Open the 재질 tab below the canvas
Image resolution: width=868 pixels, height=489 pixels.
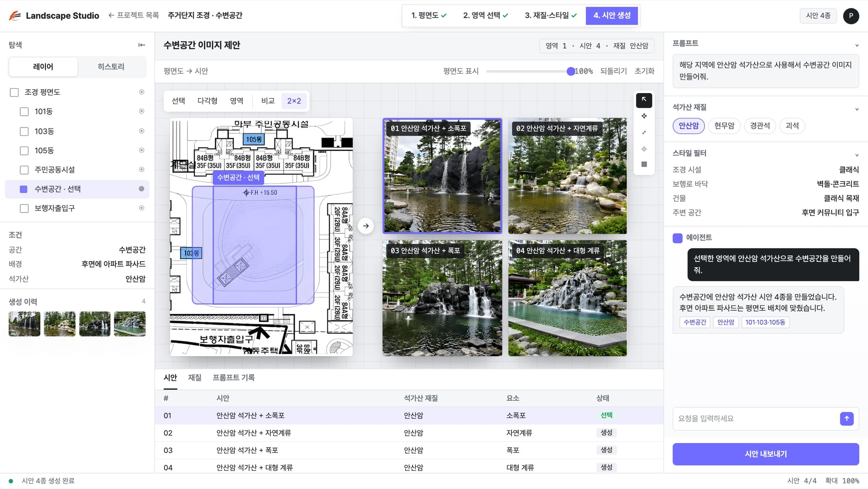pyautogui.click(x=195, y=378)
